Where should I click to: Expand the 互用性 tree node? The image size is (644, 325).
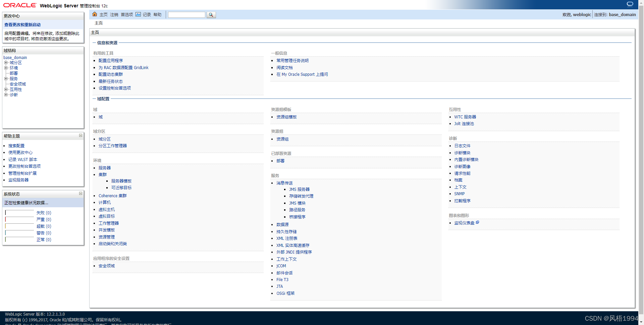tap(6, 90)
